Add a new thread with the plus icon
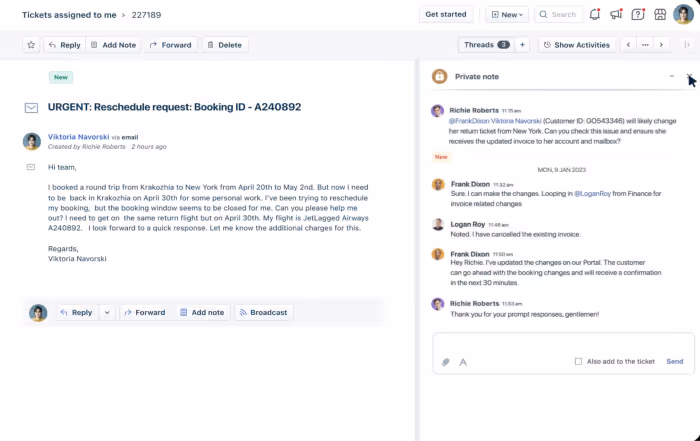This screenshot has height=441, width=700. click(522, 45)
